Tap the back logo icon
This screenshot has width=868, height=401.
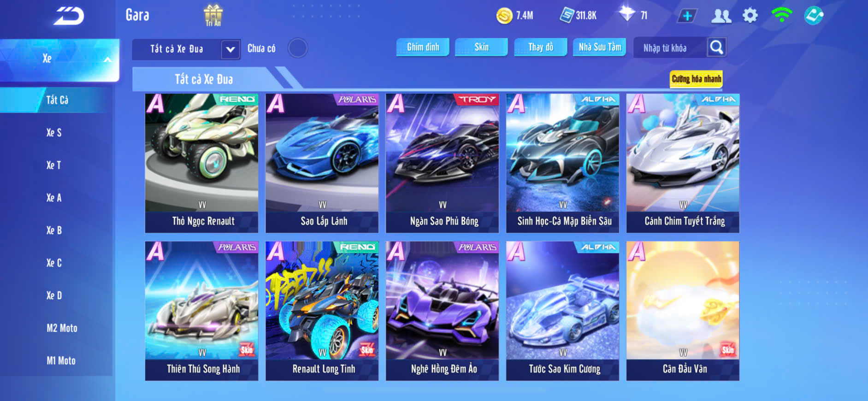69,16
